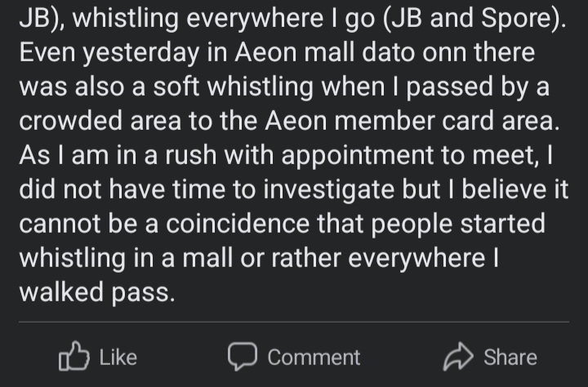Tap the phrase "(JB and Spore)"
Screen dimensions: 588x387
click(x=474, y=18)
